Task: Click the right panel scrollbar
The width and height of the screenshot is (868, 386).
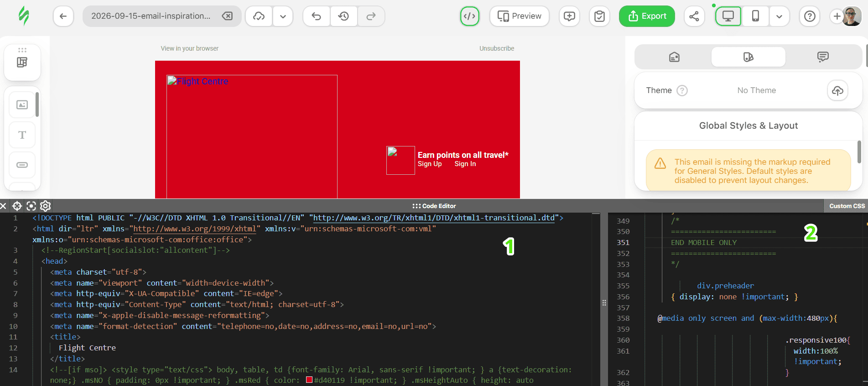Action: 859,152
